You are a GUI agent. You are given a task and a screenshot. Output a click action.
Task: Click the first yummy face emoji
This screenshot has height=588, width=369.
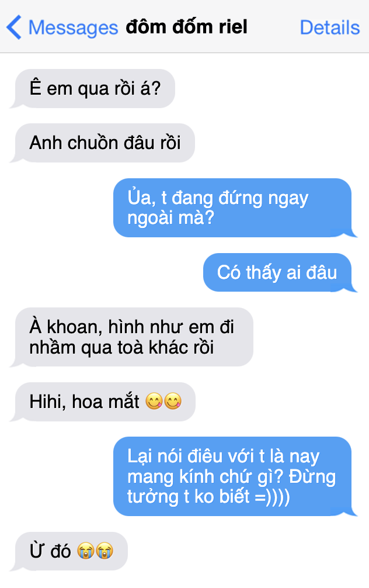154,401
